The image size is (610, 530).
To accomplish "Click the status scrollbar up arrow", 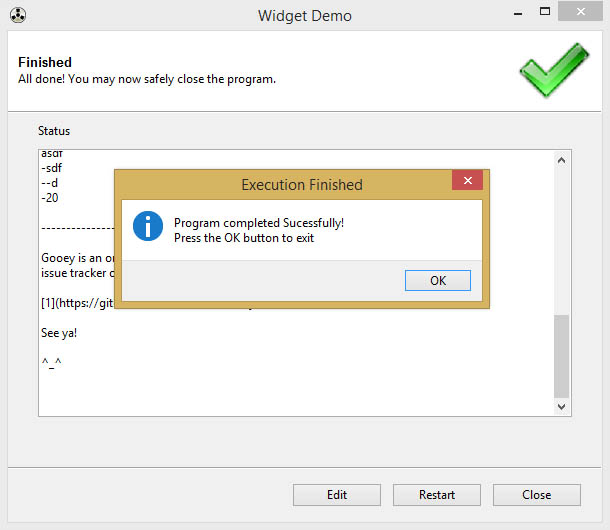I will (562, 160).
